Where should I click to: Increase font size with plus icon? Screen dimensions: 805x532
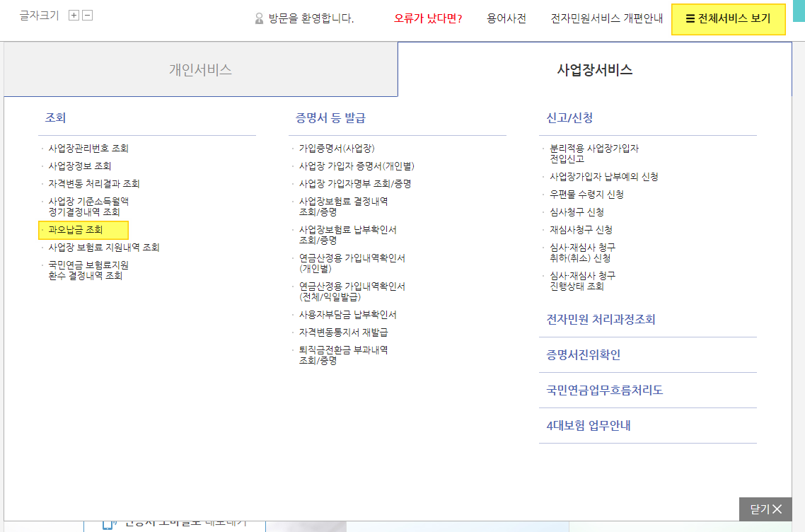pos(74,16)
